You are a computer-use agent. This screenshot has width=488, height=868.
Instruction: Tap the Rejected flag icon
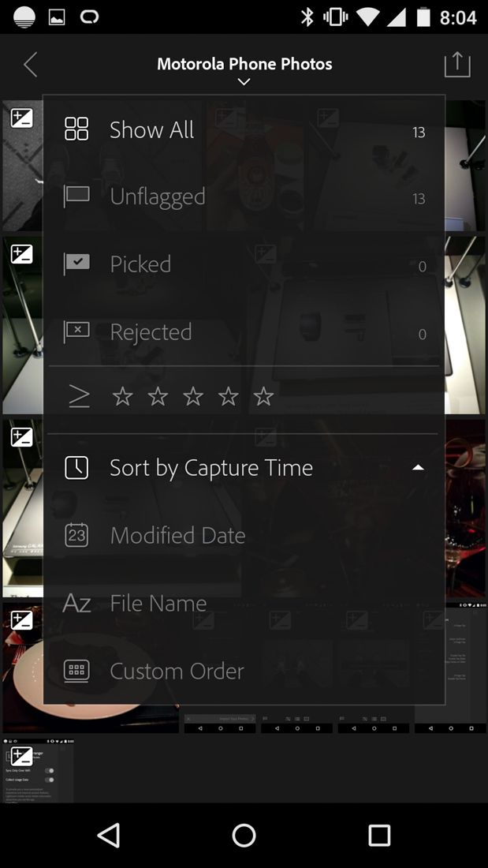point(76,331)
